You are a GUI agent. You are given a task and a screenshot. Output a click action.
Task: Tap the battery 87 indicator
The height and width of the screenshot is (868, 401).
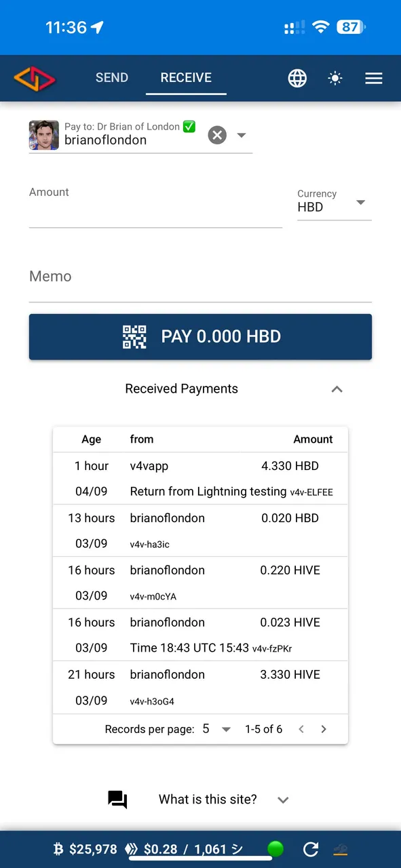tap(351, 27)
